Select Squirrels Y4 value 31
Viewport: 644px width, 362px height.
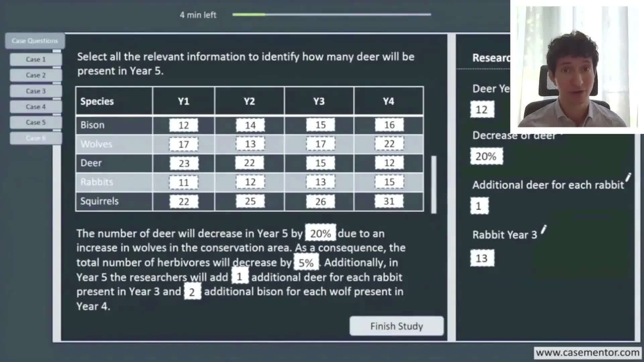click(389, 201)
